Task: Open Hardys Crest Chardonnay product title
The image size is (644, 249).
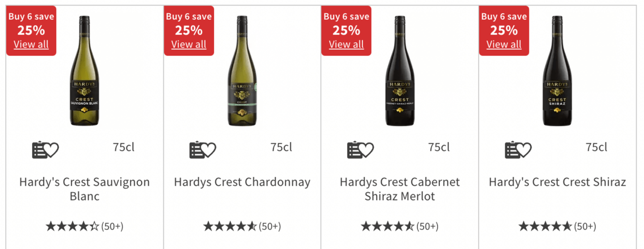Action: click(242, 182)
